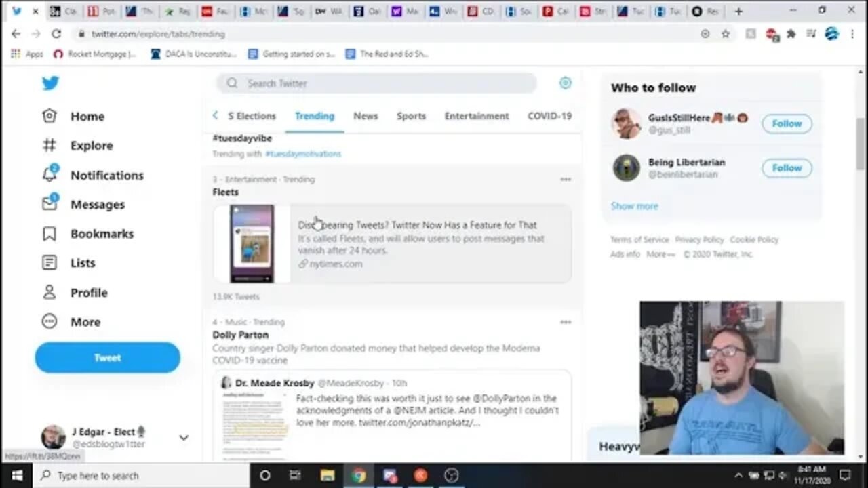
Task: Open options menu for Dolly Parton trend
Action: pyautogui.click(x=566, y=322)
